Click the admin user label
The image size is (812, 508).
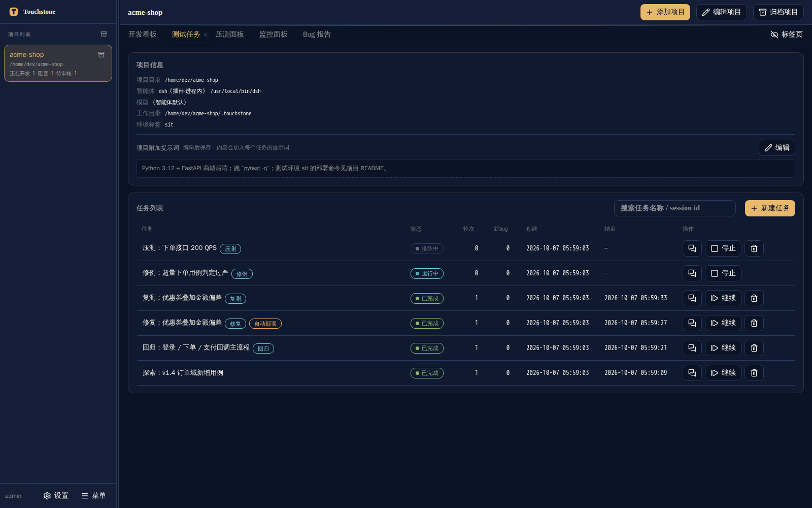[13, 496]
